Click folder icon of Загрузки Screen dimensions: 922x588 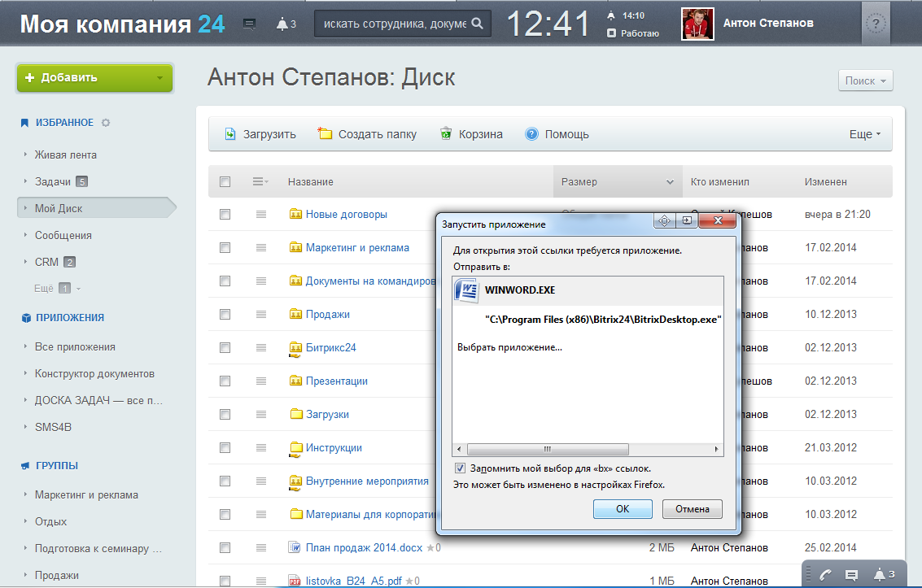(x=295, y=414)
